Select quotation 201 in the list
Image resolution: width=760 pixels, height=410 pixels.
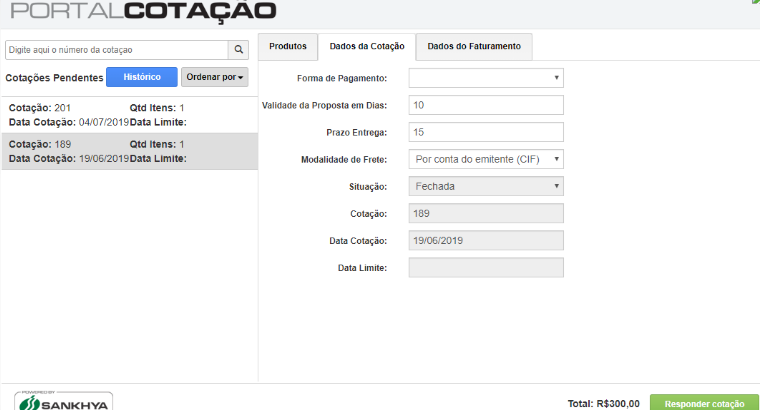point(129,115)
